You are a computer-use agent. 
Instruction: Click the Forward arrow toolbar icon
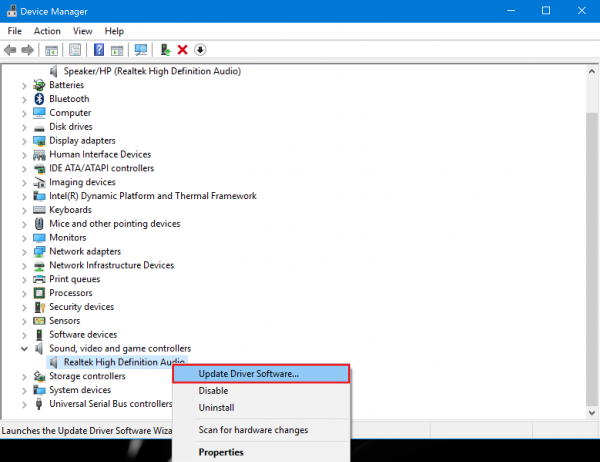(28, 50)
